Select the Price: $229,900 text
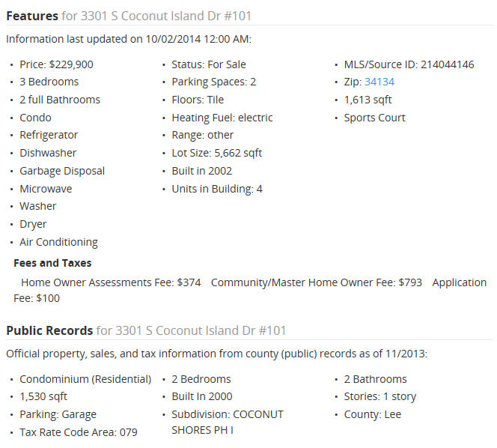The width and height of the screenshot is (497, 448). click(x=56, y=64)
